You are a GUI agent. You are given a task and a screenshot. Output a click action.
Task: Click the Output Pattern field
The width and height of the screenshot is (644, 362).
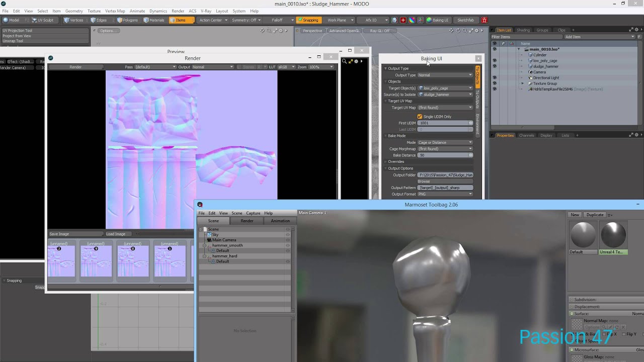[445, 188]
